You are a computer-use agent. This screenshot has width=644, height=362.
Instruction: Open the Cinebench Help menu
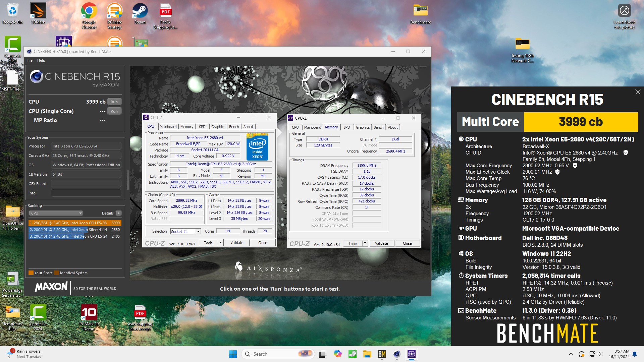click(x=41, y=60)
